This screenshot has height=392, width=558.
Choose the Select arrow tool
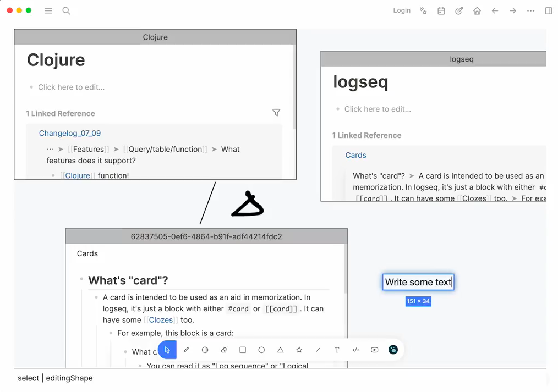pyautogui.click(x=167, y=350)
